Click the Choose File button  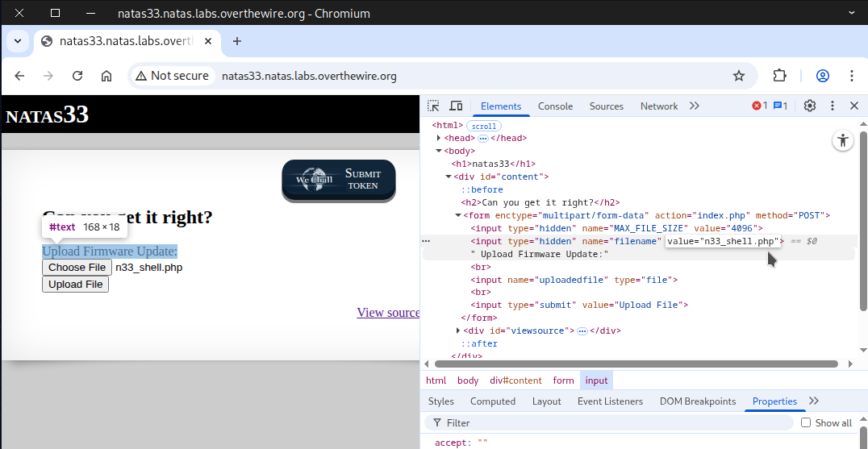pyautogui.click(x=77, y=268)
